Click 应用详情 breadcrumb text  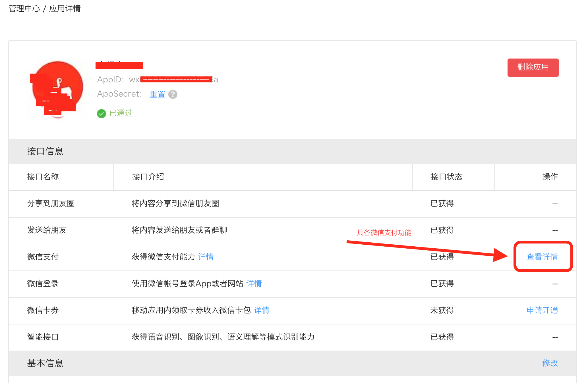65,9
